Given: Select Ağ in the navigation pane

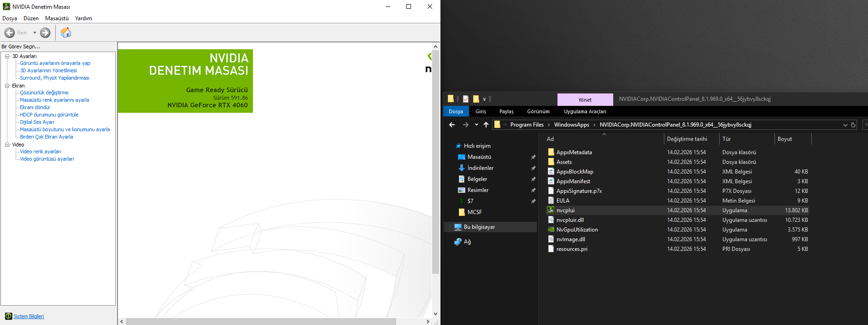Looking at the screenshot, I should pyautogui.click(x=467, y=242).
